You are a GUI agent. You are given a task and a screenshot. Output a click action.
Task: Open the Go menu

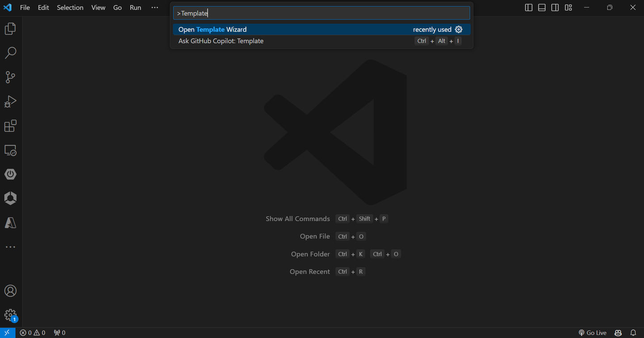[118, 8]
